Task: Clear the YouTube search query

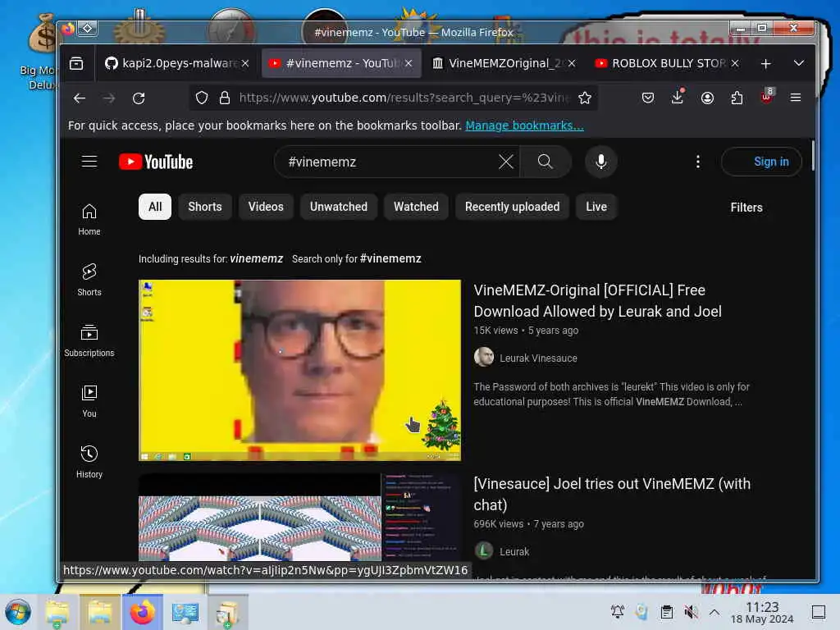Action: [x=505, y=162]
